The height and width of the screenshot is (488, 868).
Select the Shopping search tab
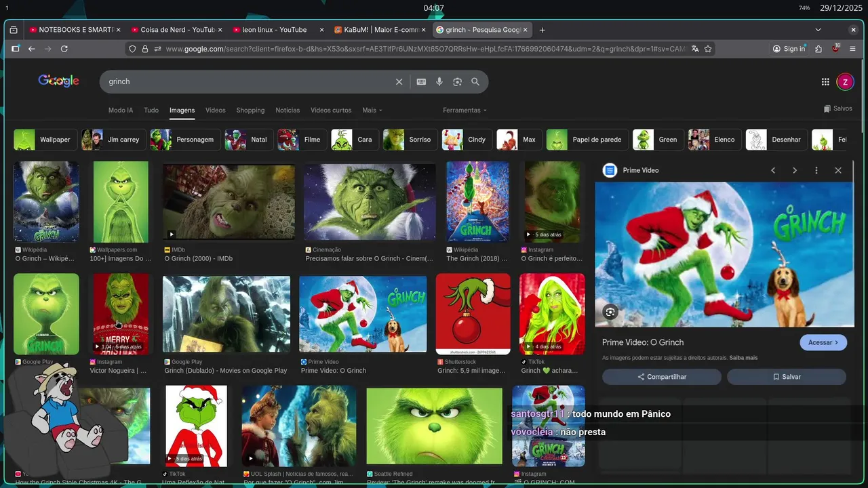(x=250, y=110)
